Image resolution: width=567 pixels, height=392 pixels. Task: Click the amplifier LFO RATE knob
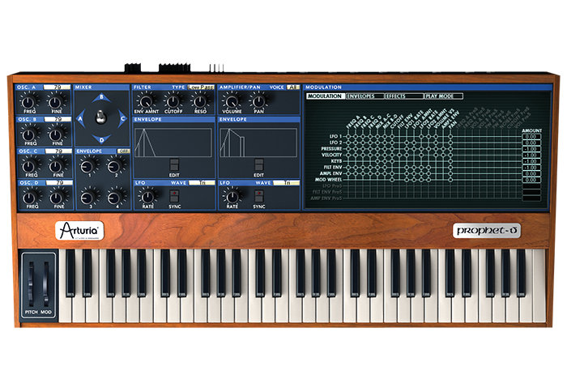[232, 196]
